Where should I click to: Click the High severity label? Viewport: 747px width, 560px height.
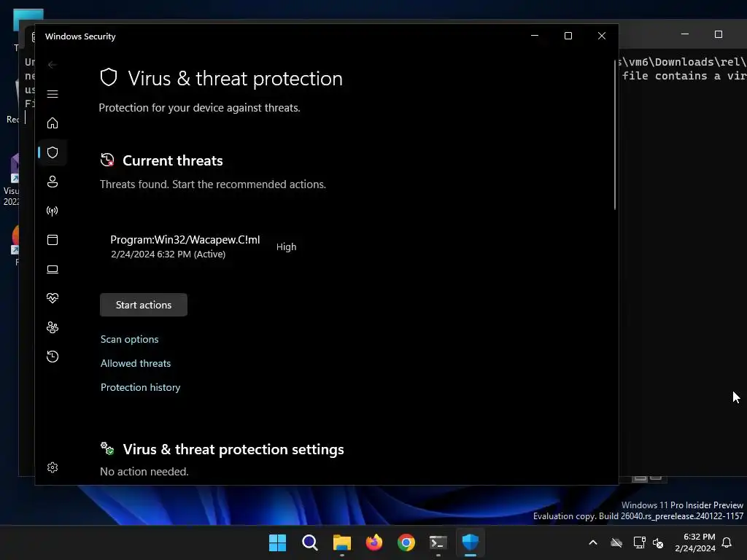click(x=286, y=246)
